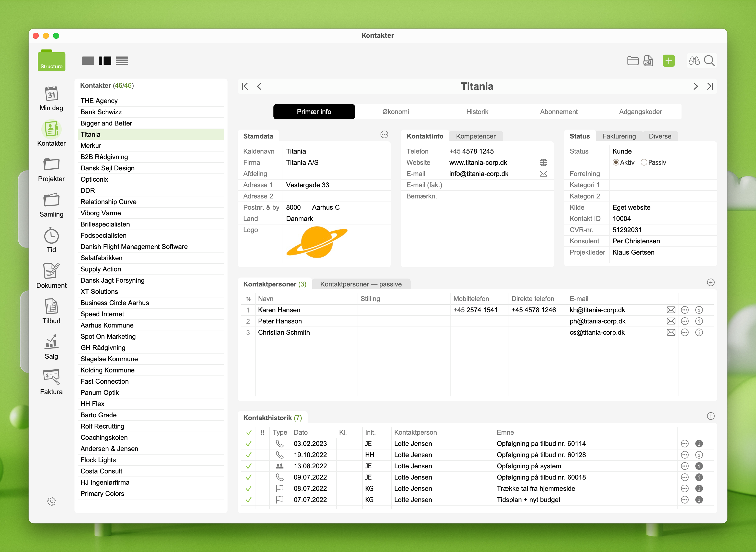756x552 pixels.
Task: Open website globe icon next to URL
Action: pyautogui.click(x=543, y=162)
